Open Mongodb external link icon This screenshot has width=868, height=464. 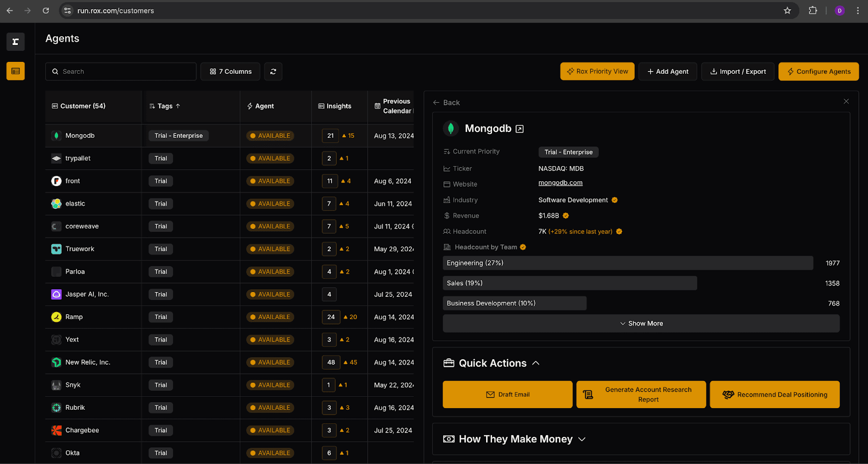coord(519,129)
